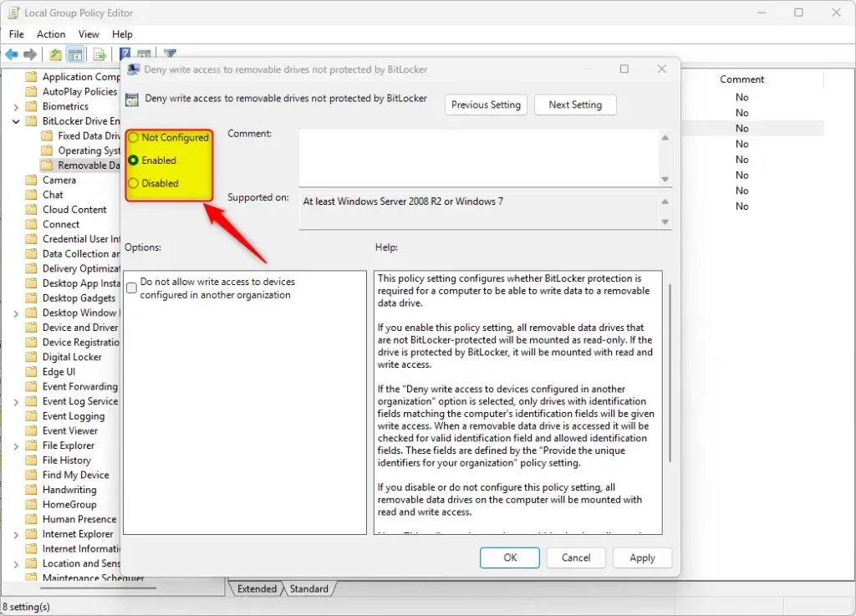This screenshot has height=616, width=856.
Task: Click the dialog title bar computer icon
Action: click(133, 69)
